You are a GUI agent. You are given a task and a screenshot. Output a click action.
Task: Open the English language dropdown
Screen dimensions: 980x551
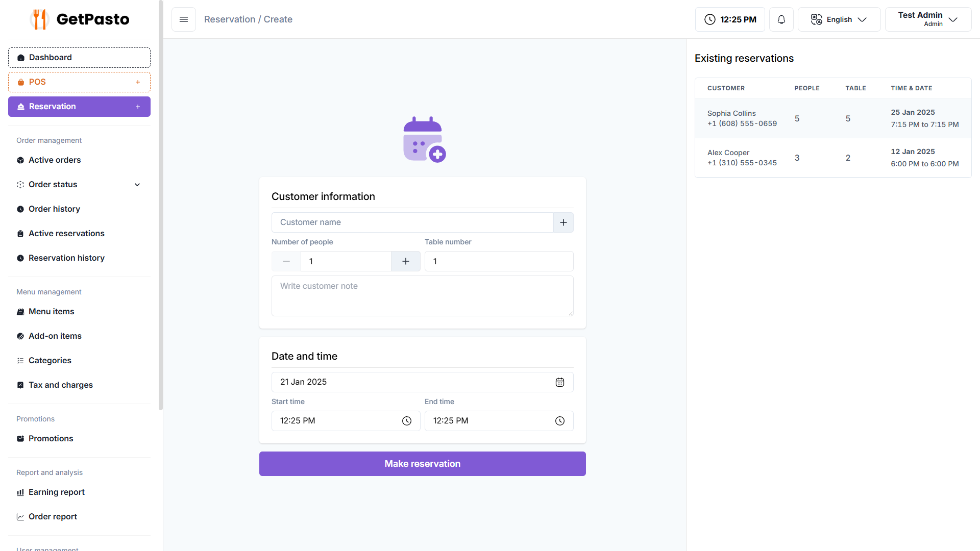pos(839,19)
